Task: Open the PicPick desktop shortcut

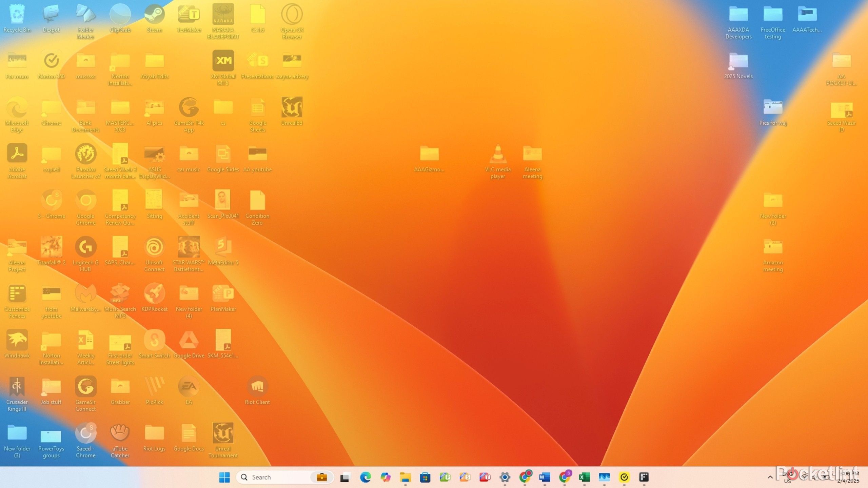Action: click(154, 390)
